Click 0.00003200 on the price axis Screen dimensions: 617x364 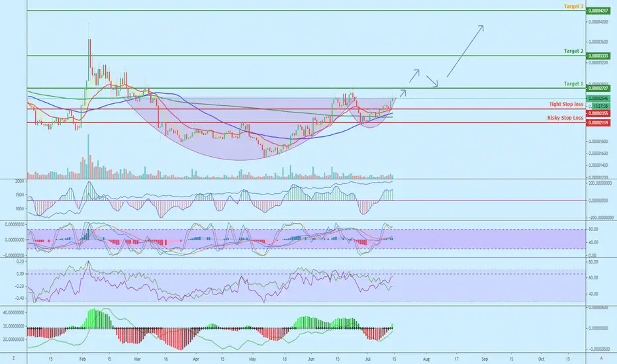[599, 62]
